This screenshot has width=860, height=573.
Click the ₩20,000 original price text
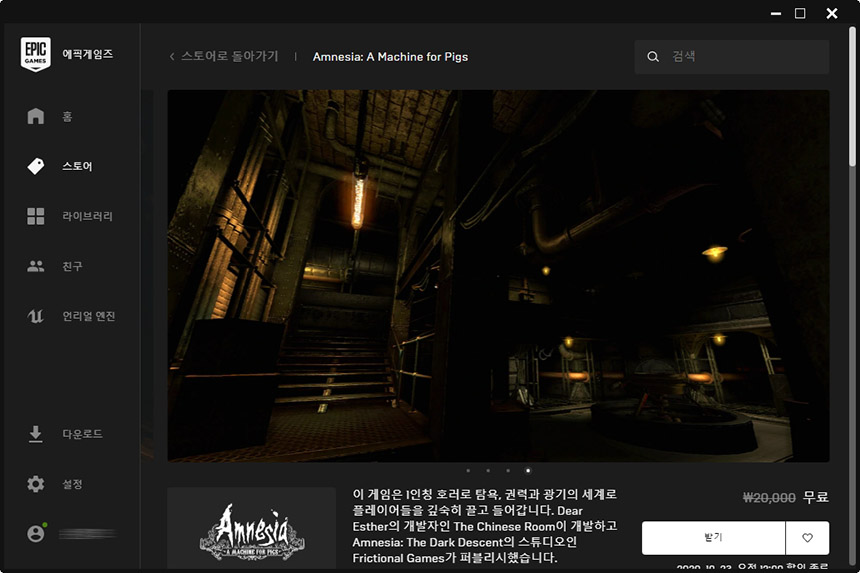pos(769,497)
